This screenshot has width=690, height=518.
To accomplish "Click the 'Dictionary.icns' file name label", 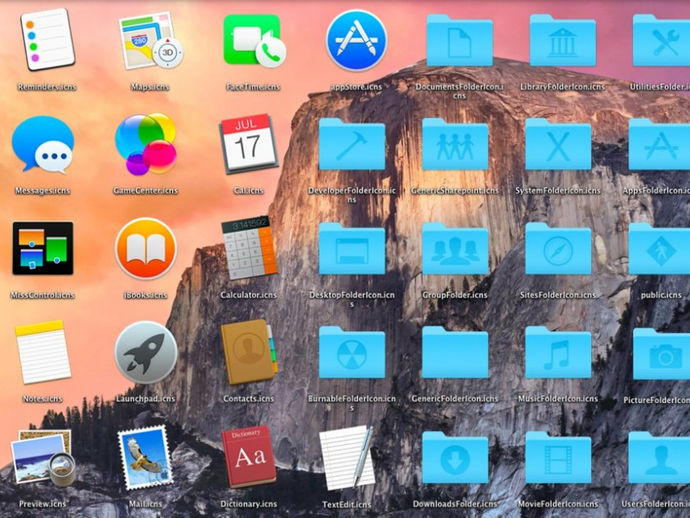I will pos(249,504).
